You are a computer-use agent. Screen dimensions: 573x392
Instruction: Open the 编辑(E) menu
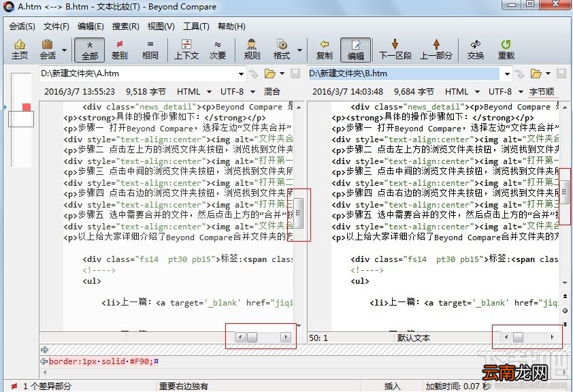(x=91, y=27)
